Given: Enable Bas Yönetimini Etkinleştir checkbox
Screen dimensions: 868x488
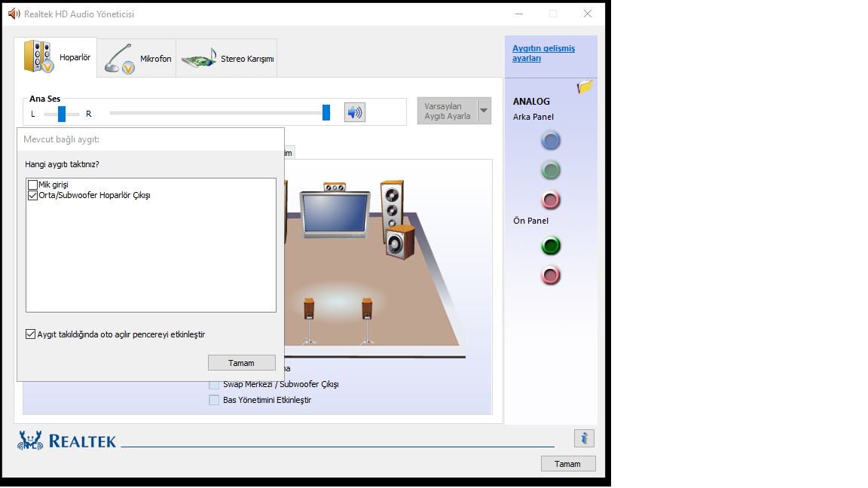Looking at the screenshot, I should [x=214, y=400].
